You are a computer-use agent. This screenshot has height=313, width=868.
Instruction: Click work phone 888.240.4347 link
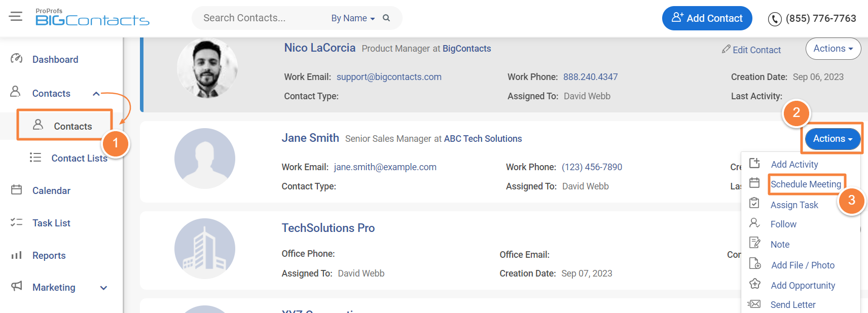(591, 77)
